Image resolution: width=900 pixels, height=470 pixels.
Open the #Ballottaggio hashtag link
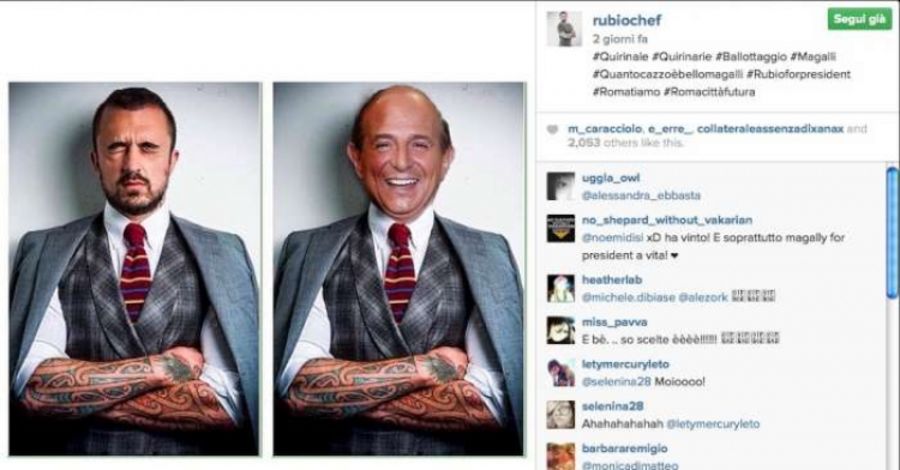click(751, 56)
